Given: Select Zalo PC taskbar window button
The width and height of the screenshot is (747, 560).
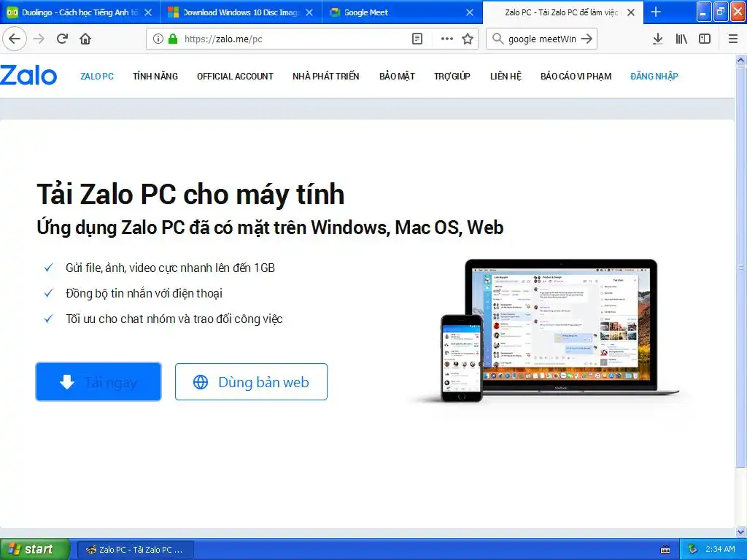Looking at the screenshot, I should pos(135,550).
